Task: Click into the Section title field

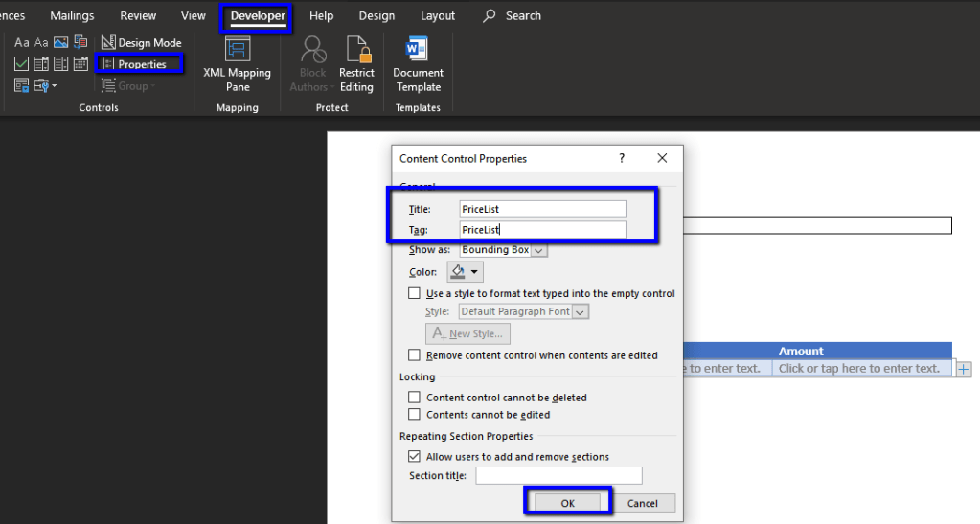Action: pyautogui.click(x=558, y=476)
